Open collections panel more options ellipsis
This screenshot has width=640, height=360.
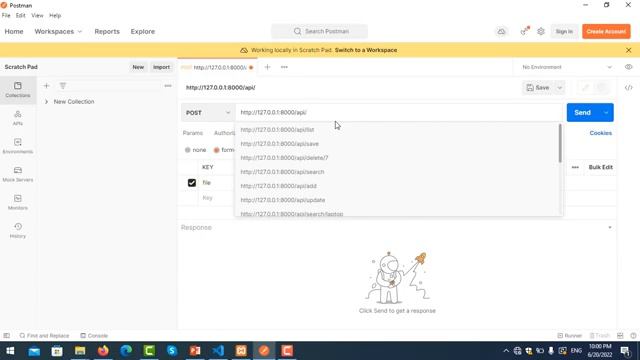coord(168,86)
